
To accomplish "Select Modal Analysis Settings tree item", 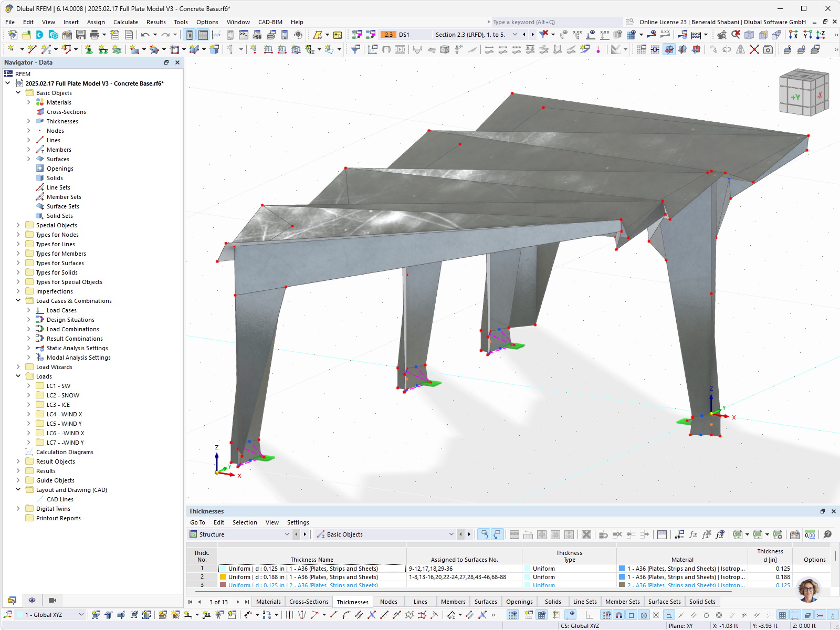I will pos(78,358).
